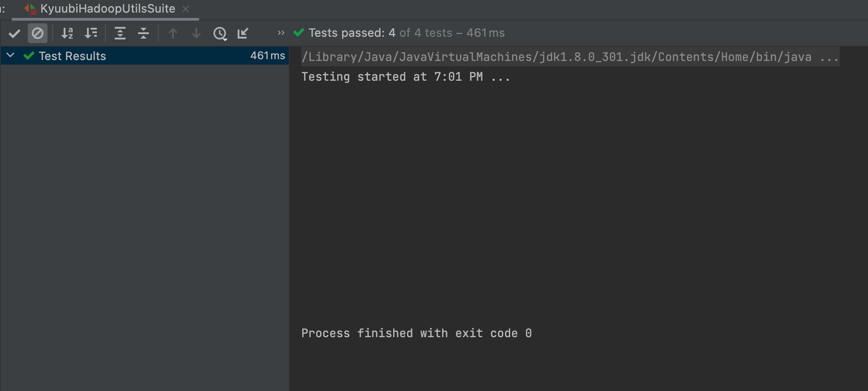The width and height of the screenshot is (868, 391).
Task: Select the Test Results row
Action: 145,56
